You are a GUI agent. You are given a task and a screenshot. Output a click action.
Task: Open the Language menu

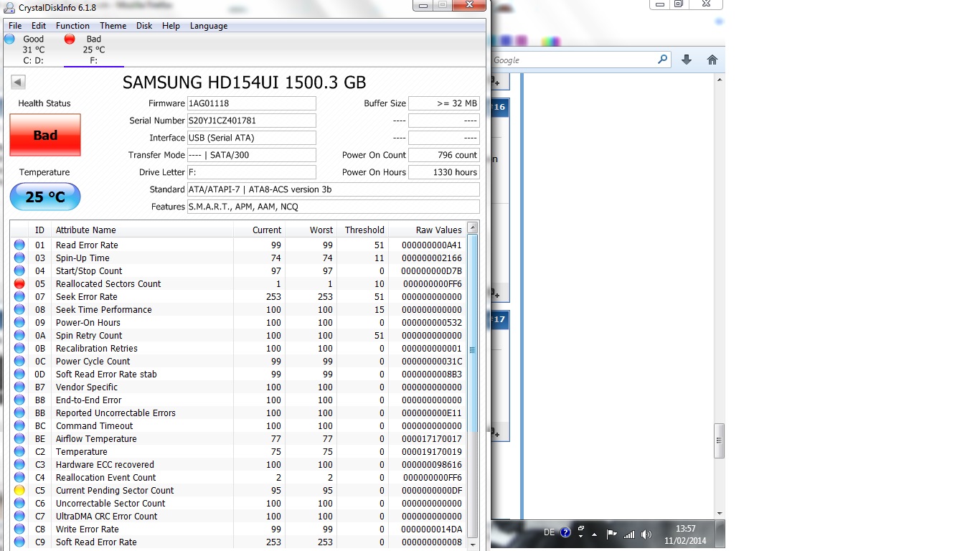(209, 26)
